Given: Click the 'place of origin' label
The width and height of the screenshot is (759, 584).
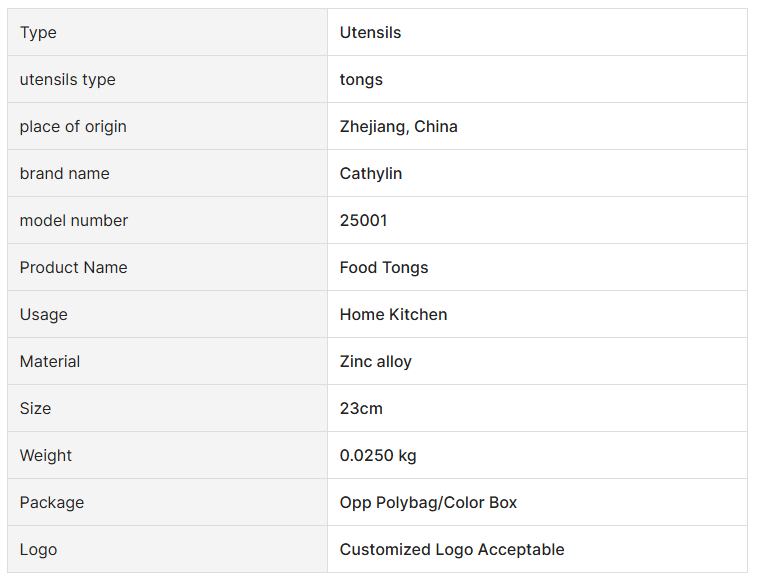Looking at the screenshot, I should (73, 127).
